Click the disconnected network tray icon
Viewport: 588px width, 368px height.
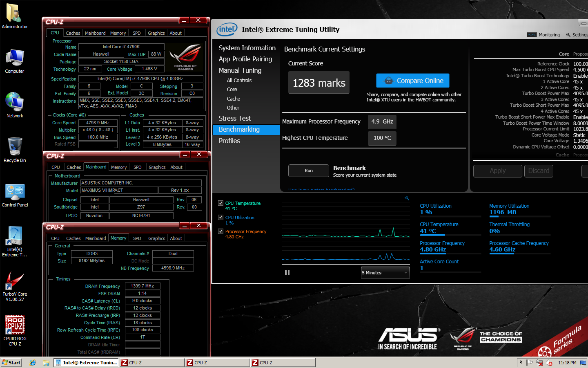click(x=539, y=363)
